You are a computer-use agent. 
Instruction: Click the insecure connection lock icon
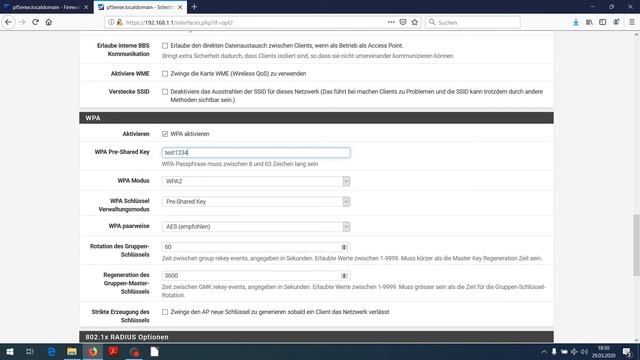(x=120, y=22)
